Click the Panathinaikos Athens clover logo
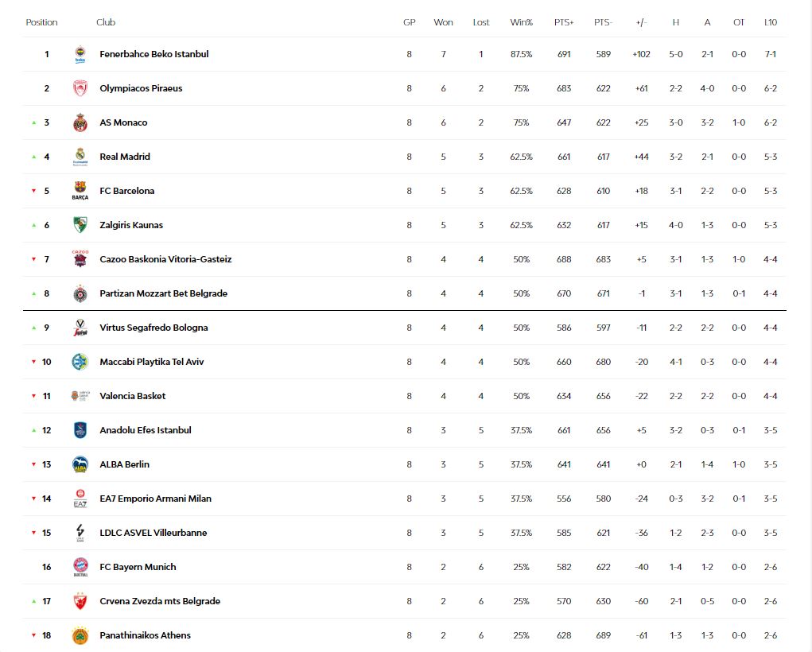The image size is (812, 652). (80, 635)
